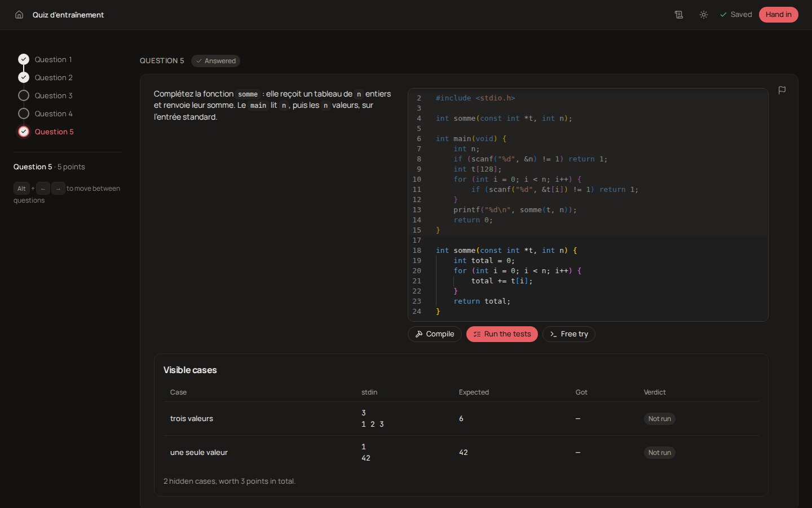Click the Visible cases heading
Image resolution: width=812 pixels, height=508 pixels.
tap(190, 370)
